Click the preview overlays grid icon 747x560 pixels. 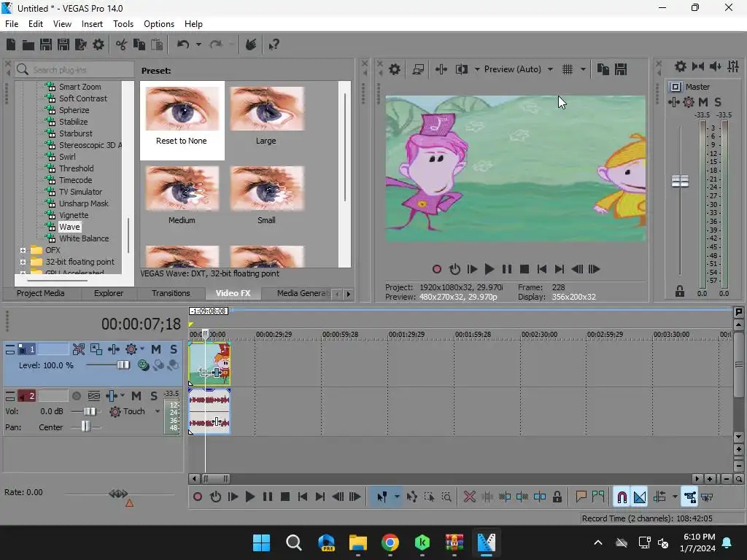tap(568, 69)
